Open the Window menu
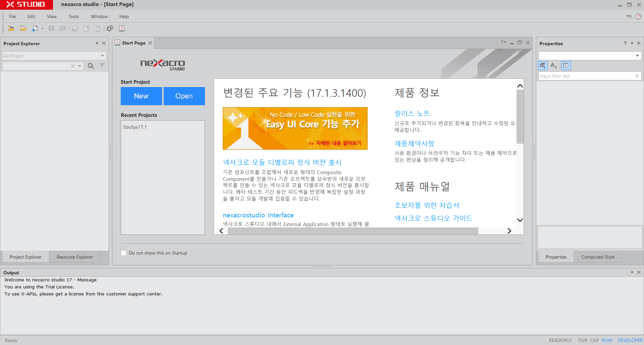This screenshot has height=345, width=644. point(99,16)
